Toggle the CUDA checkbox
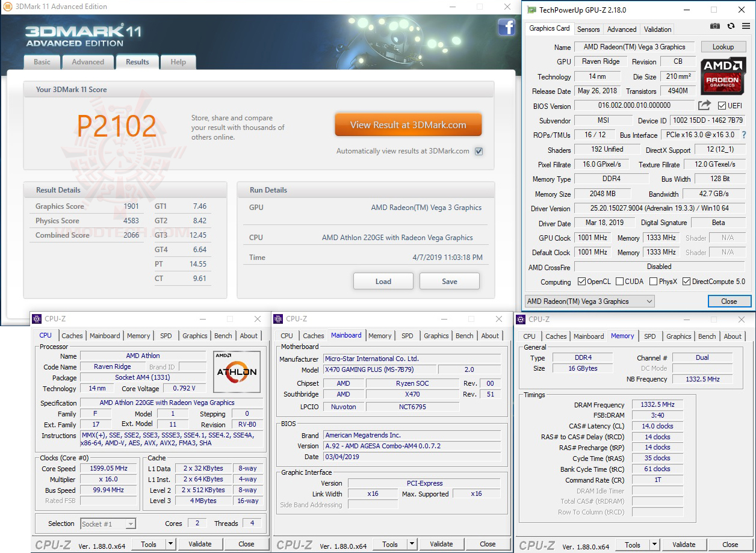 (619, 282)
